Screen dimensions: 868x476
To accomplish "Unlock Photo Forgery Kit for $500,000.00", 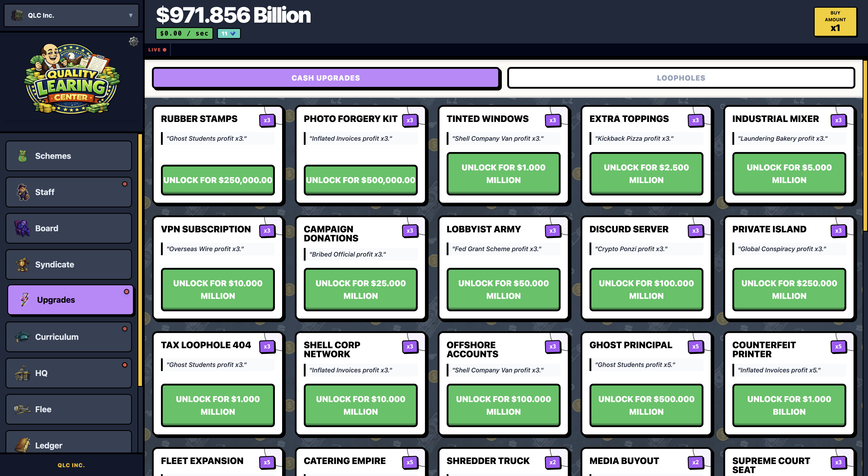I will (361, 180).
